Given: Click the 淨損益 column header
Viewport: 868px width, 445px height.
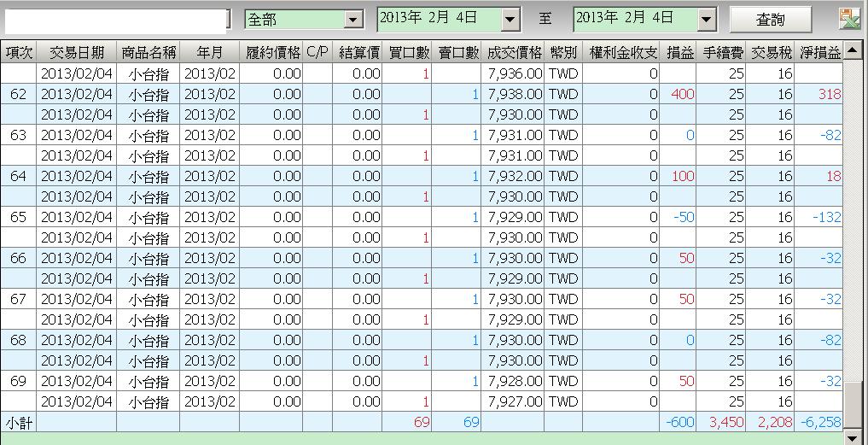Looking at the screenshot, I should [x=819, y=52].
